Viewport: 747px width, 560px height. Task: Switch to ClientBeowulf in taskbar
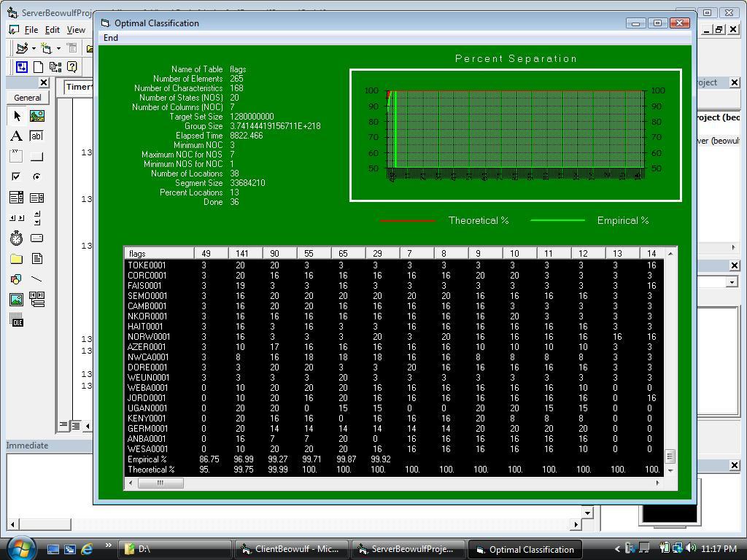click(x=292, y=549)
